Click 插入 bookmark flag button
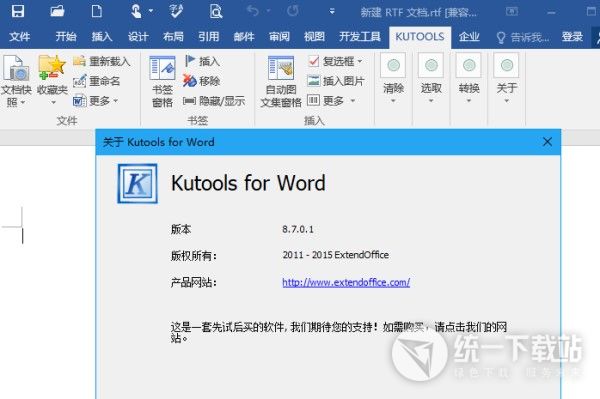Viewport: 600px width, 399px height. coord(202,61)
